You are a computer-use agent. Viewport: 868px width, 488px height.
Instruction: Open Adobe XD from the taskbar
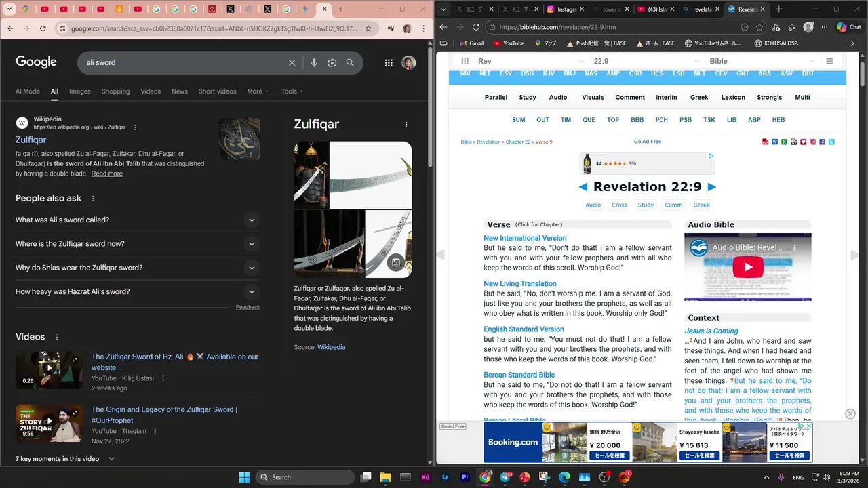point(425,477)
